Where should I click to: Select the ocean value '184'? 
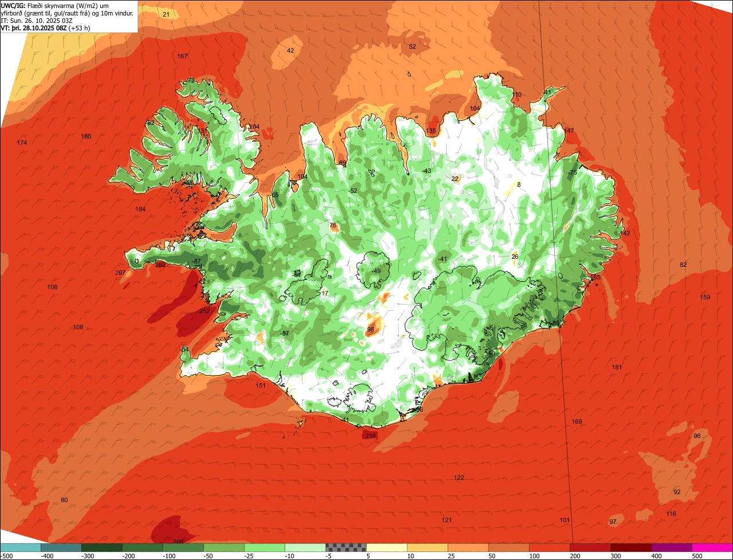(x=140, y=209)
